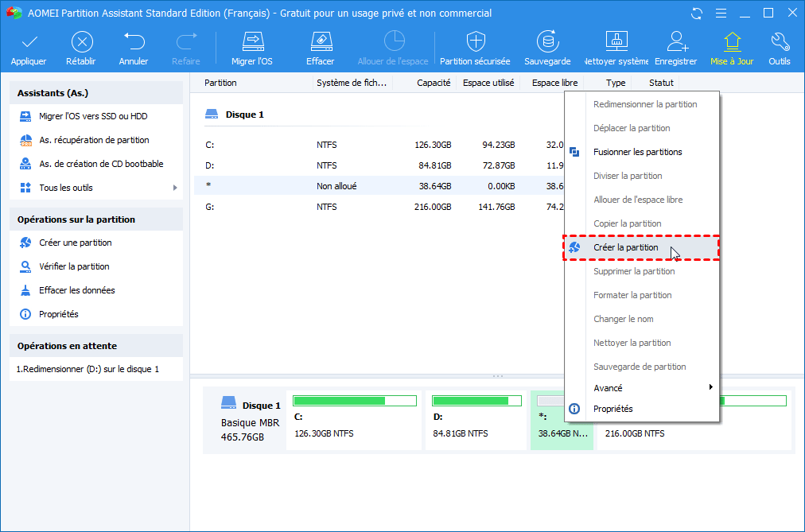Select the Non alloué partition row
The height and width of the screenshot is (532, 805).
[x=379, y=186]
